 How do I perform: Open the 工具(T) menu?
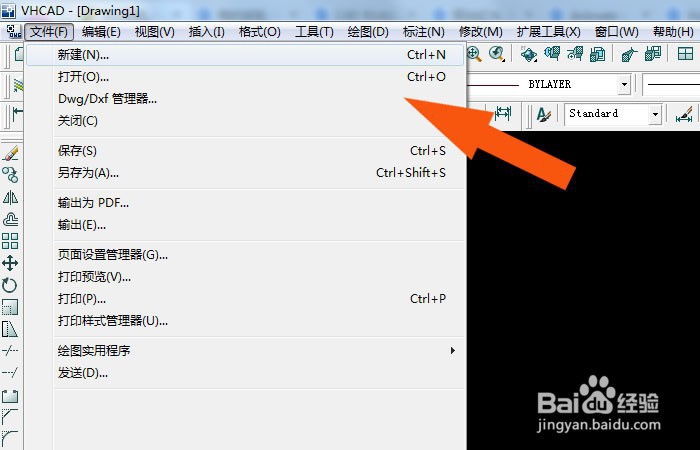tap(314, 32)
